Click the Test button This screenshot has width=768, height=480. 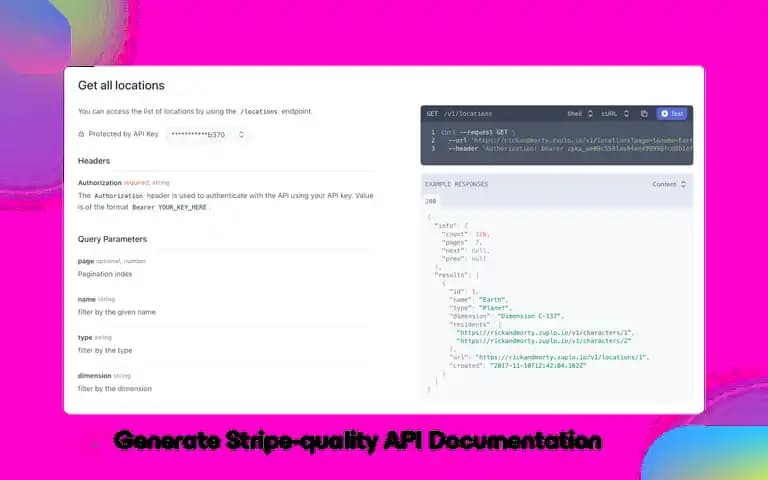[x=672, y=114]
